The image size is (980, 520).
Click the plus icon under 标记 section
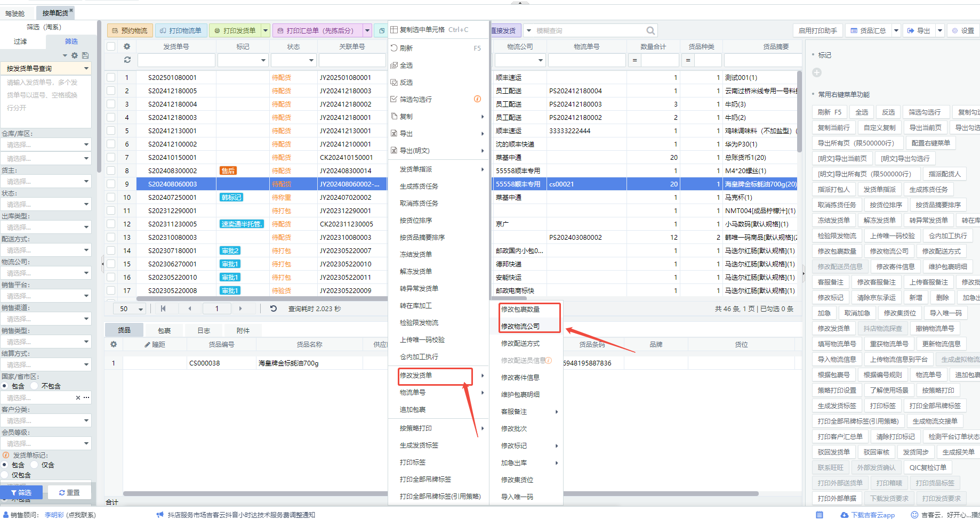tap(817, 72)
